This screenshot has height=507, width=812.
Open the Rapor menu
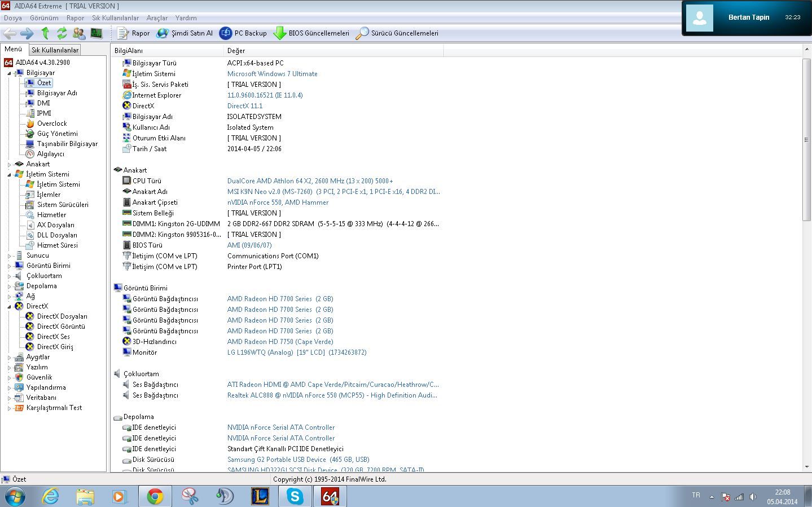click(x=75, y=18)
